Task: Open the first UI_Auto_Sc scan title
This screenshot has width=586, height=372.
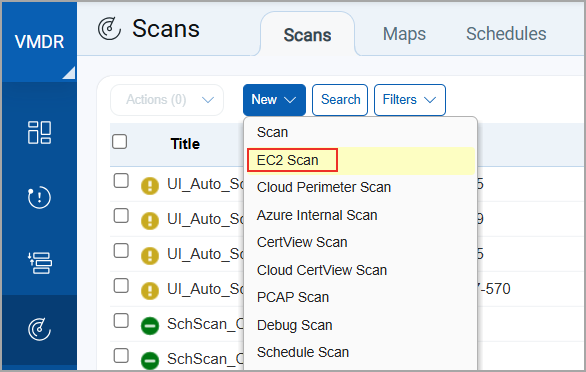Action: point(206,184)
